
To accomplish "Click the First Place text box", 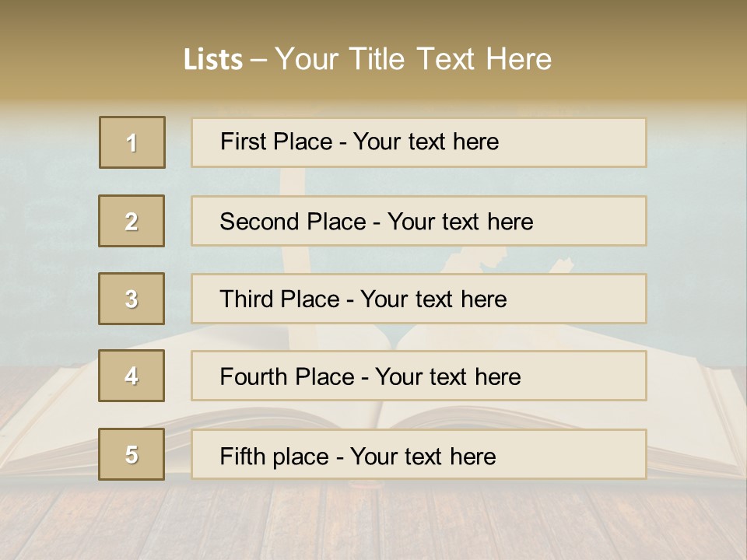I will (x=419, y=142).
